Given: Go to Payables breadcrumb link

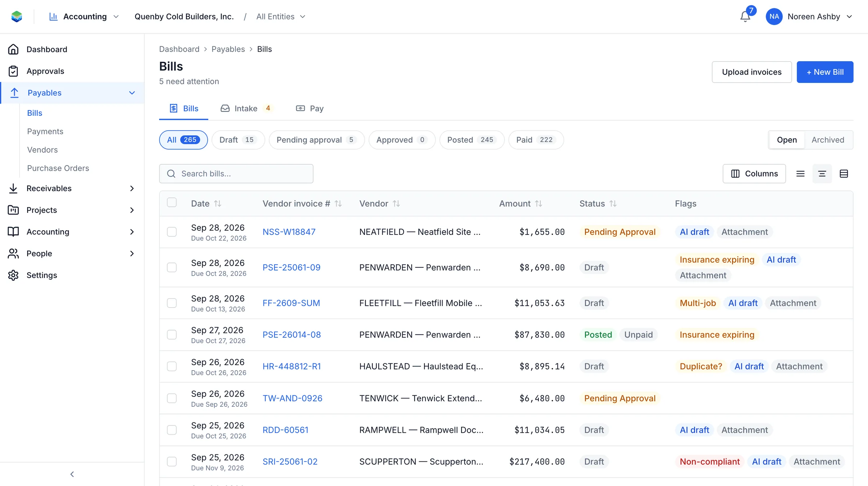Looking at the screenshot, I should point(228,49).
